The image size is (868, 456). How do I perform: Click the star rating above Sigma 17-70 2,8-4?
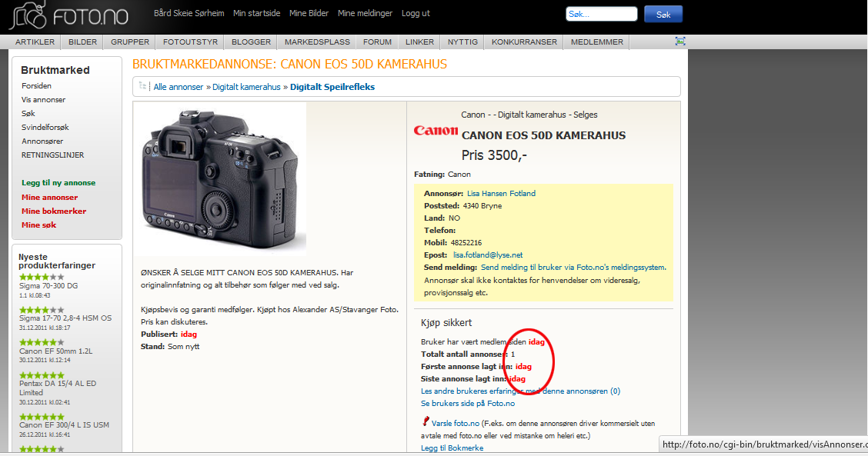tap(42, 310)
